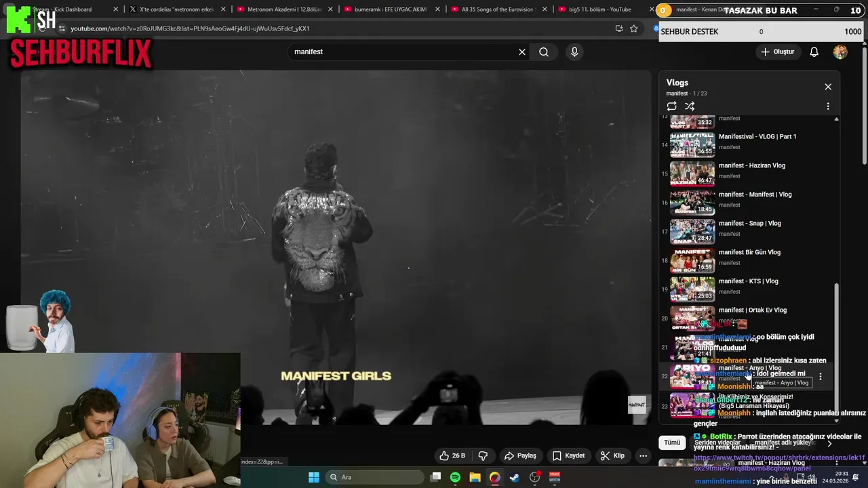Click the install app icon in address bar
868x488 pixels.
(x=619, y=28)
